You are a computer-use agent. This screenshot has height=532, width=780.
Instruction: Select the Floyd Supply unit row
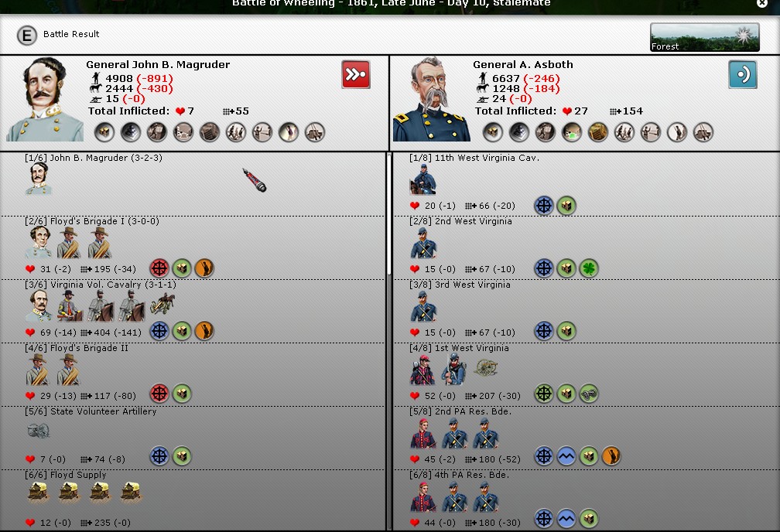tap(193, 500)
